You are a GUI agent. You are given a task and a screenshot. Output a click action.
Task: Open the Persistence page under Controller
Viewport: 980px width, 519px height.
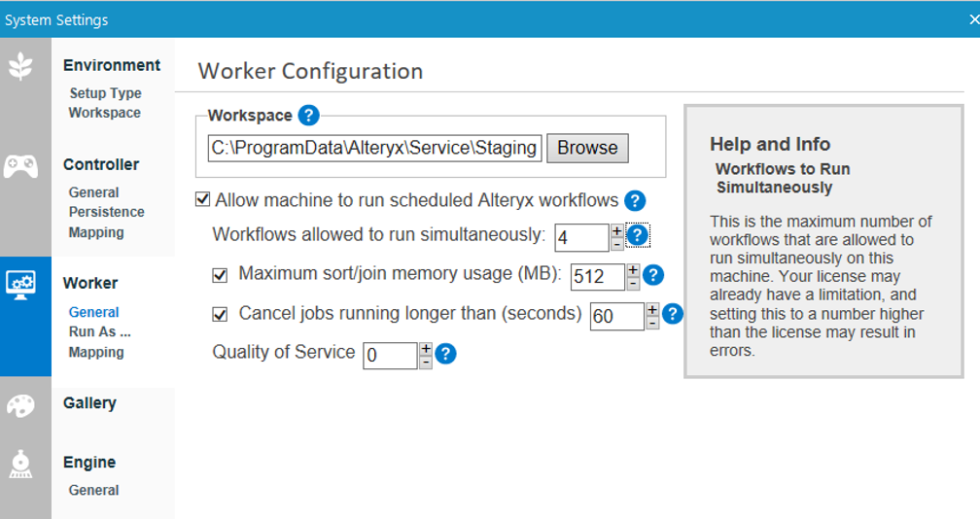coord(106,212)
